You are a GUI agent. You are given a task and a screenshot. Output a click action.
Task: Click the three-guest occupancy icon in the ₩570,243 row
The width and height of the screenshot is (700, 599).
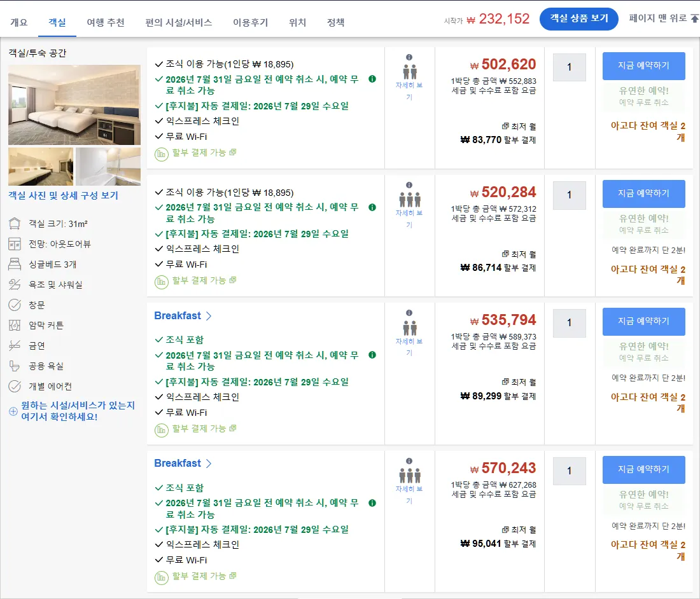(x=410, y=476)
